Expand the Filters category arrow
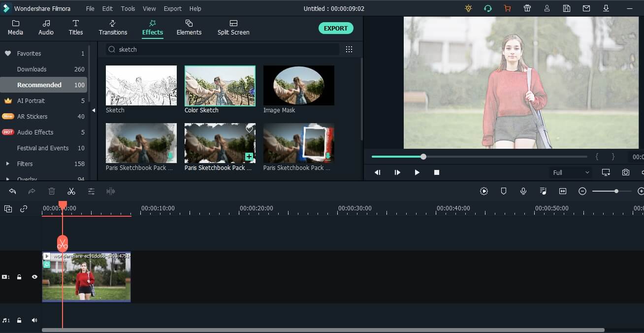 coord(7,164)
